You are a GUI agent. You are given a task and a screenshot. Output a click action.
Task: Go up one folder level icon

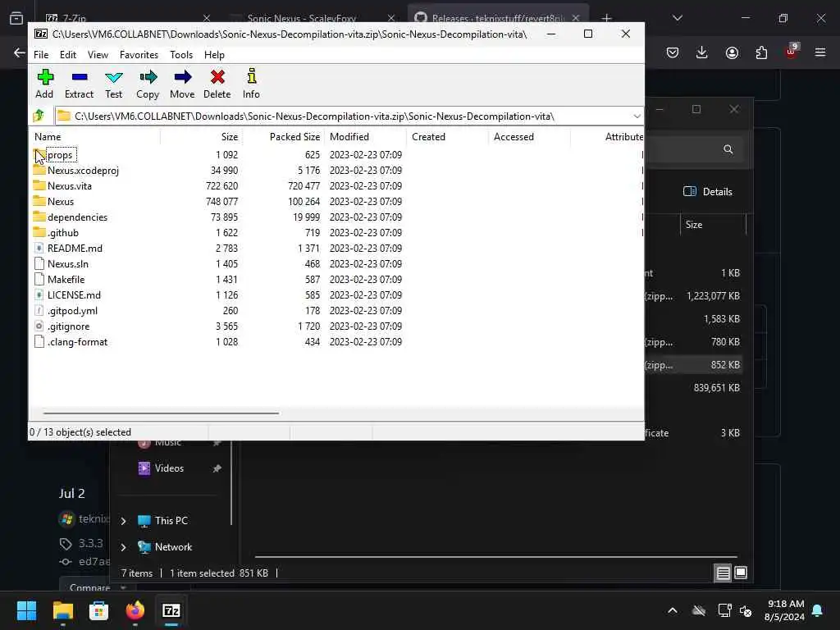click(x=39, y=116)
